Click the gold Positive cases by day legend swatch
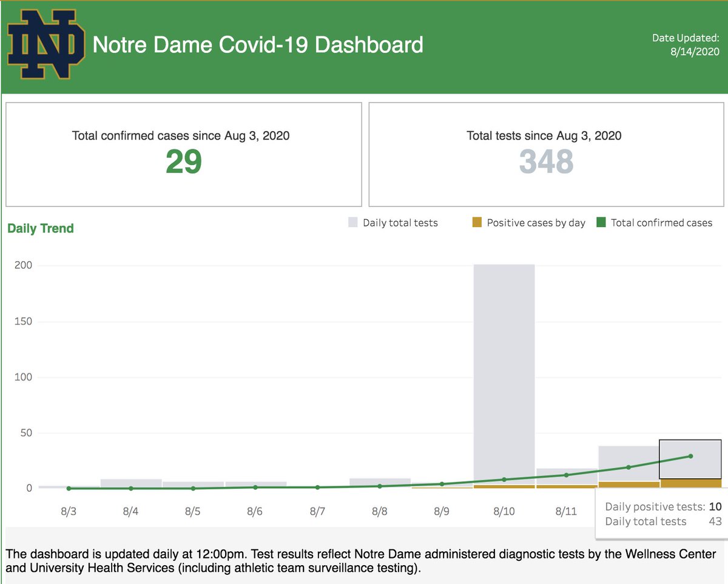 [x=477, y=223]
